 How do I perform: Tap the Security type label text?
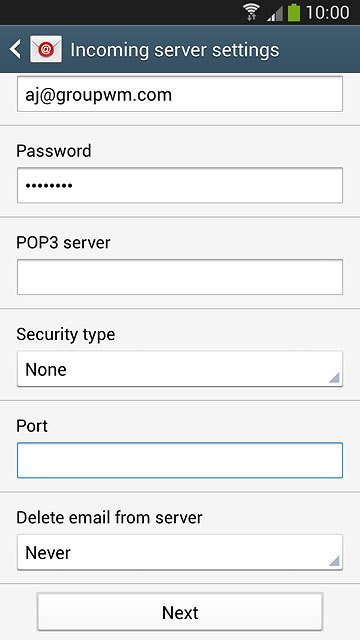point(66,335)
